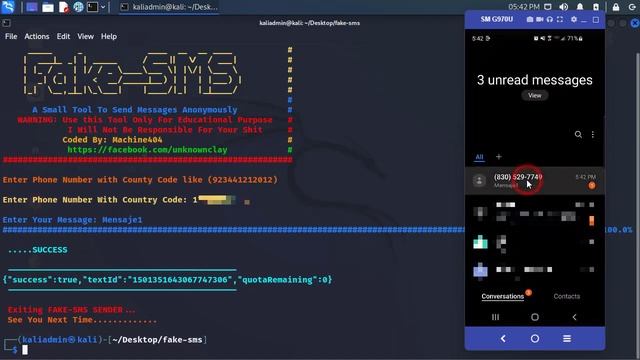Add a category with plus icon

(x=499, y=157)
